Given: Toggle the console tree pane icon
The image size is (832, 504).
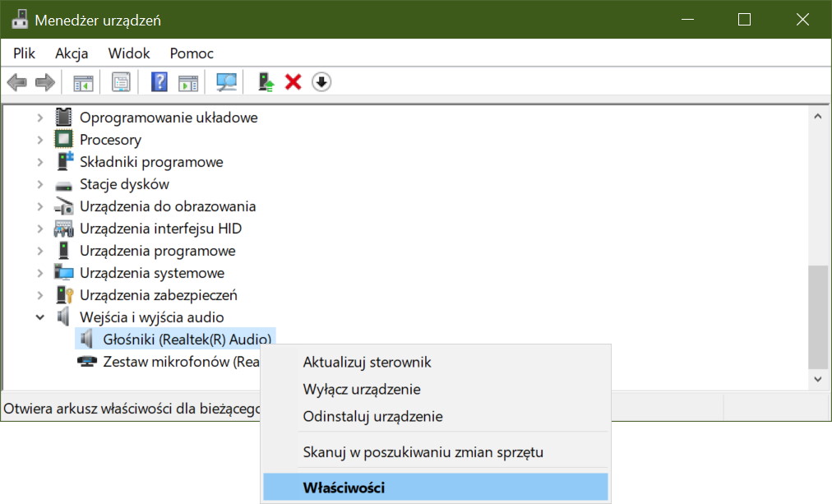Looking at the screenshot, I should point(83,83).
